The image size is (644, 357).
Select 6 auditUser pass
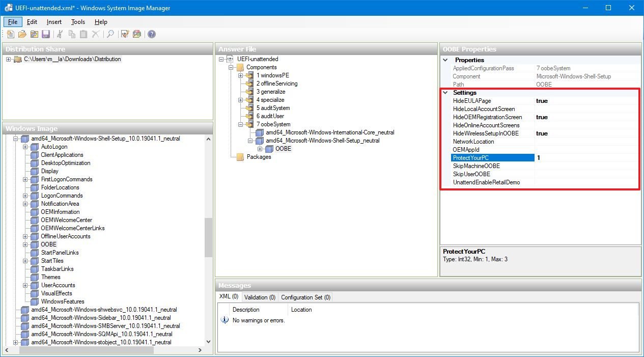(270, 116)
